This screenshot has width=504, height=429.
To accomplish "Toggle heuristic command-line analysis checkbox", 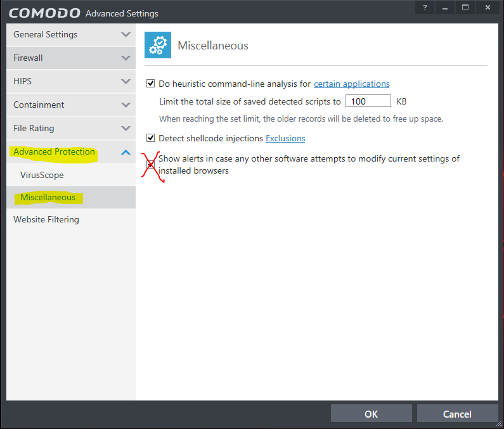I will [151, 84].
